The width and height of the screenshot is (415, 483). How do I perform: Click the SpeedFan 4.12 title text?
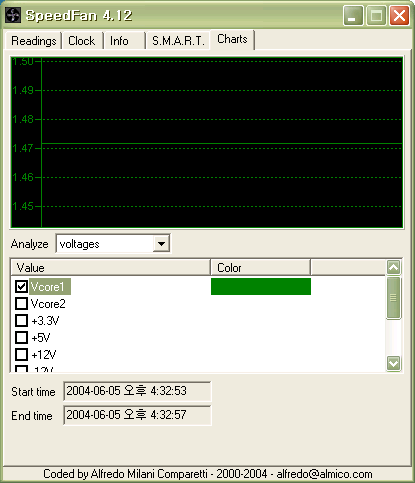[x=79, y=15]
